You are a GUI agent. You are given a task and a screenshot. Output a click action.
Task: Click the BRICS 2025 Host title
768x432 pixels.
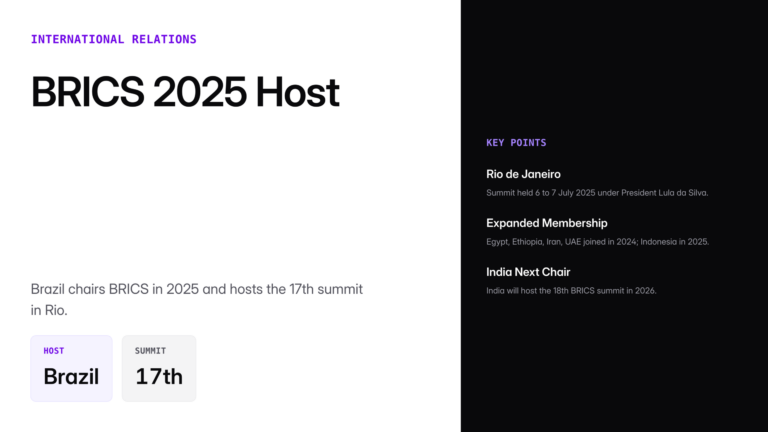[x=185, y=92]
